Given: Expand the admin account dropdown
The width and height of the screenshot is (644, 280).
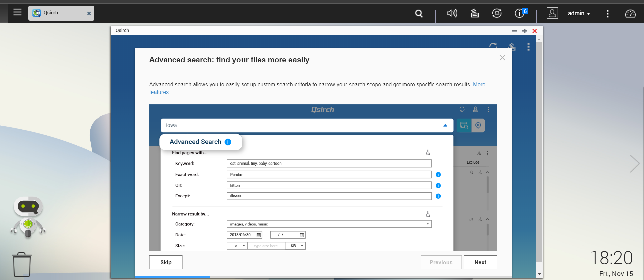Looking at the screenshot, I should click(x=579, y=13).
